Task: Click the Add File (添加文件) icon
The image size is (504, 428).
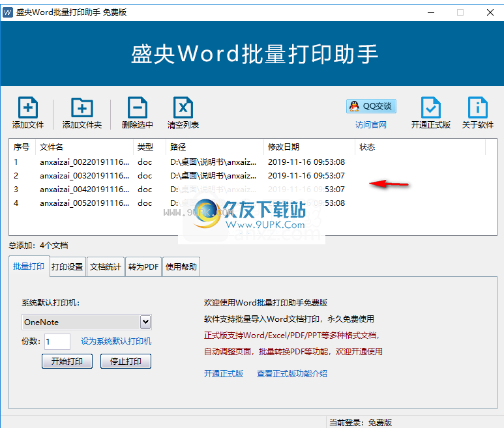Action: (x=28, y=107)
